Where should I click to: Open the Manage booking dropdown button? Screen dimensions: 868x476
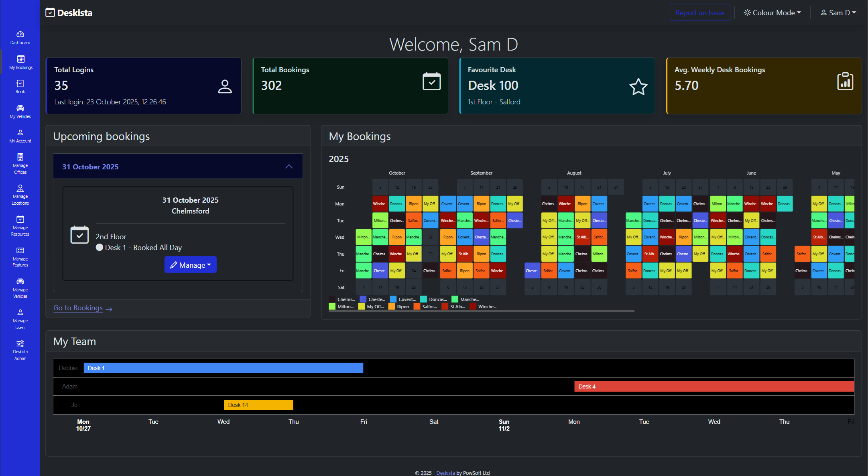point(191,265)
